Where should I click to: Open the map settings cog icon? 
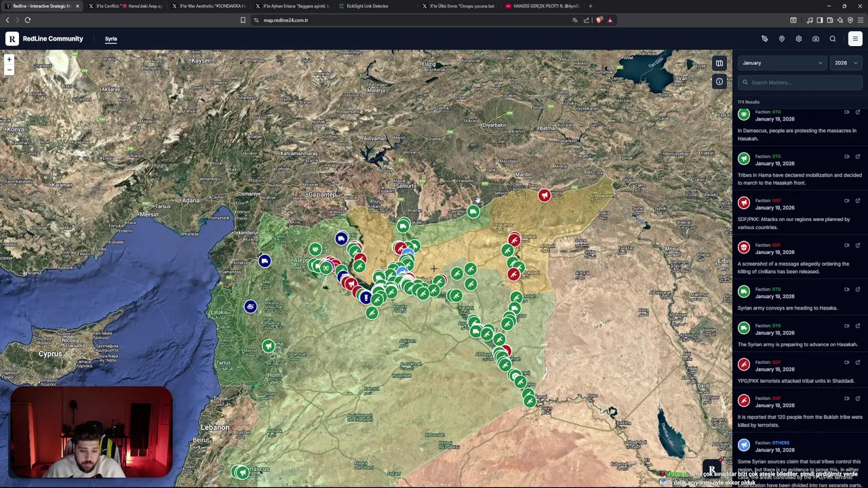click(x=799, y=39)
